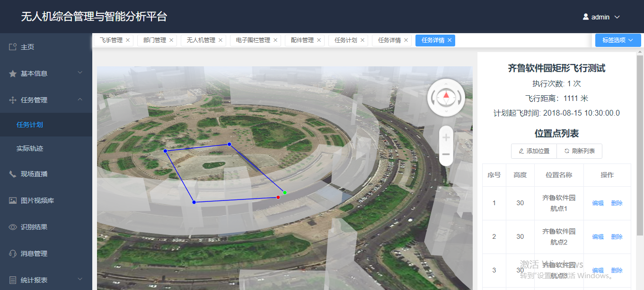The width and height of the screenshot is (644, 290).
Task: Switch to the 无人机管理 tab
Action: (201, 40)
